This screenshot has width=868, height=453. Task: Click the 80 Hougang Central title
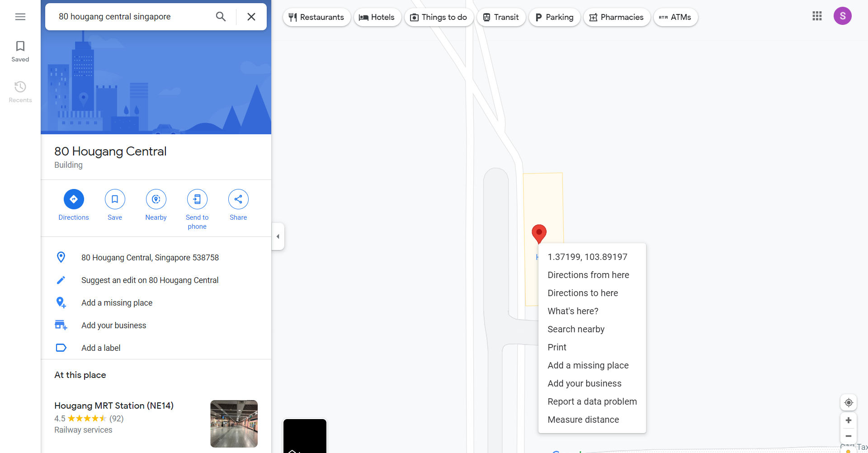[110, 151]
